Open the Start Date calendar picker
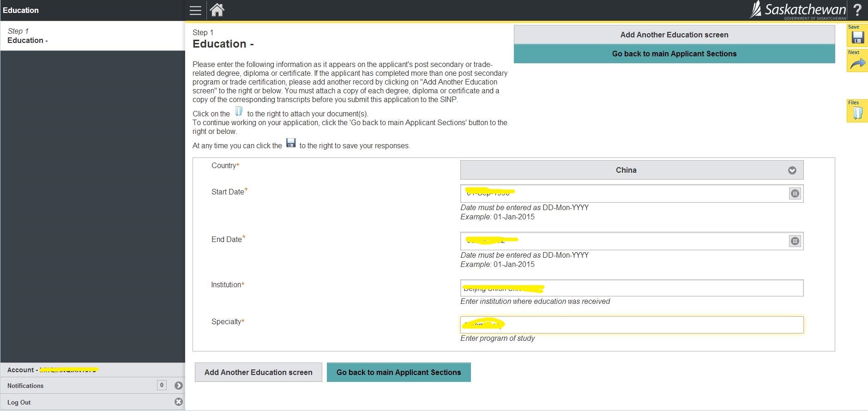 tap(795, 193)
